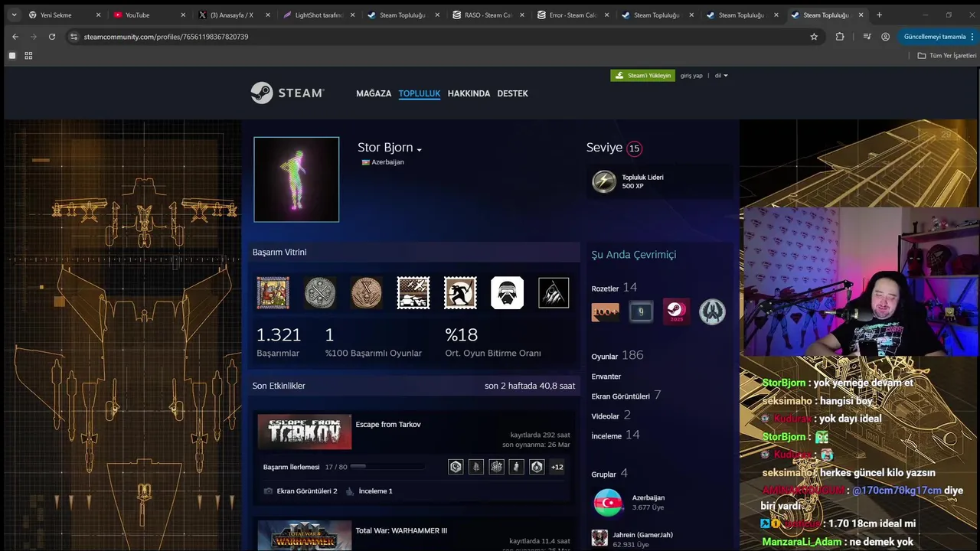Open the dil language dropdown
Screen dimensions: 980x551
point(721,76)
